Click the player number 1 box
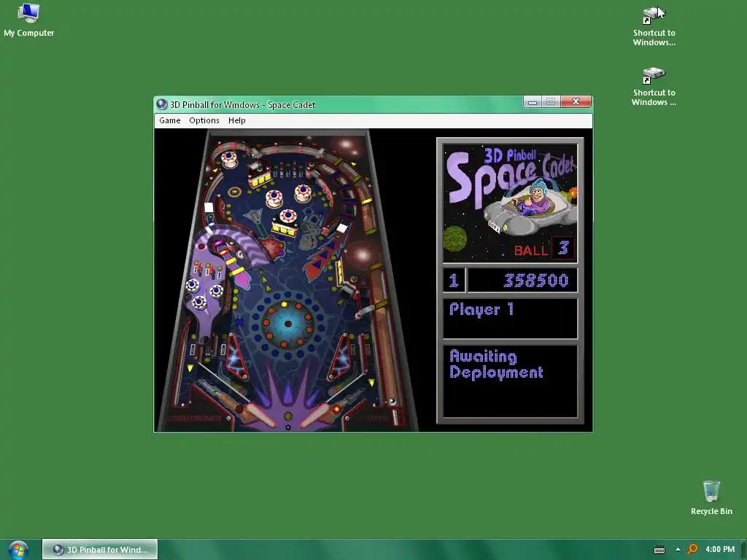The image size is (747, 560). pyautogui.click(x=454, y=280)
